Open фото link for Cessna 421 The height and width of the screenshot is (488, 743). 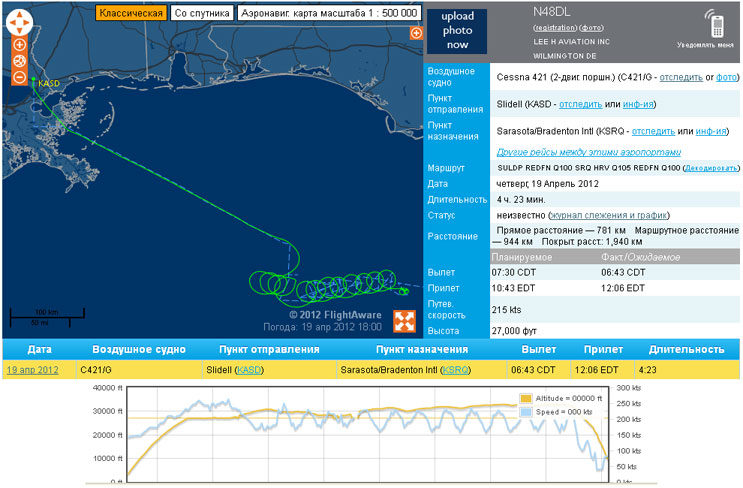coord(726,77)
